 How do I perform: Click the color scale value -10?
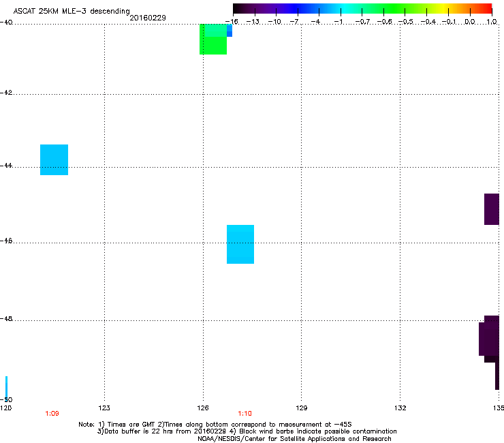coord(274,22)
